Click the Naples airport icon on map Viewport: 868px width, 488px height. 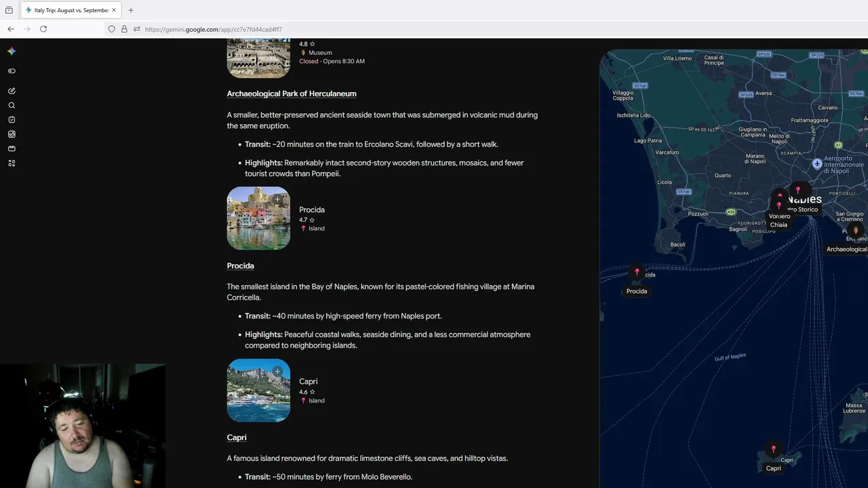point(817,164)
